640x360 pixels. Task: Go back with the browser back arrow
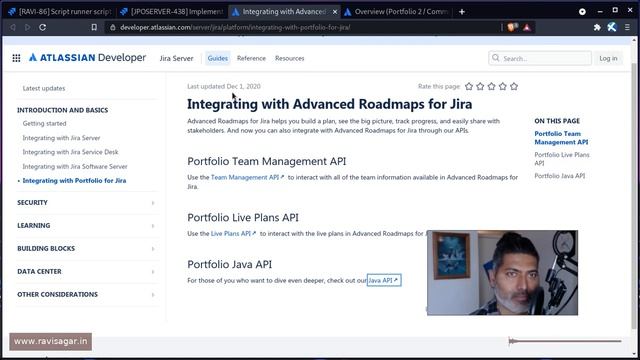13,27
